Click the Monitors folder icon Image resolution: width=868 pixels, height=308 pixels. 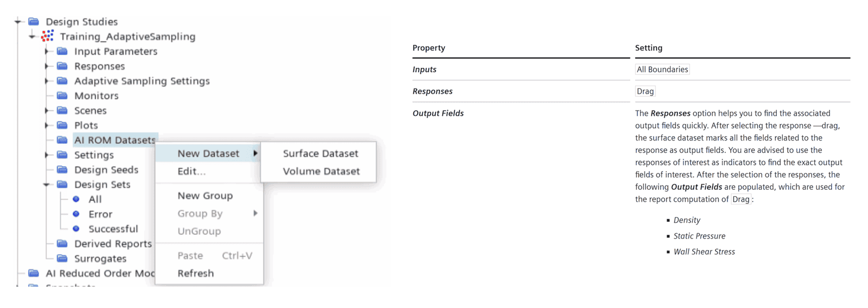pos(62,95)
